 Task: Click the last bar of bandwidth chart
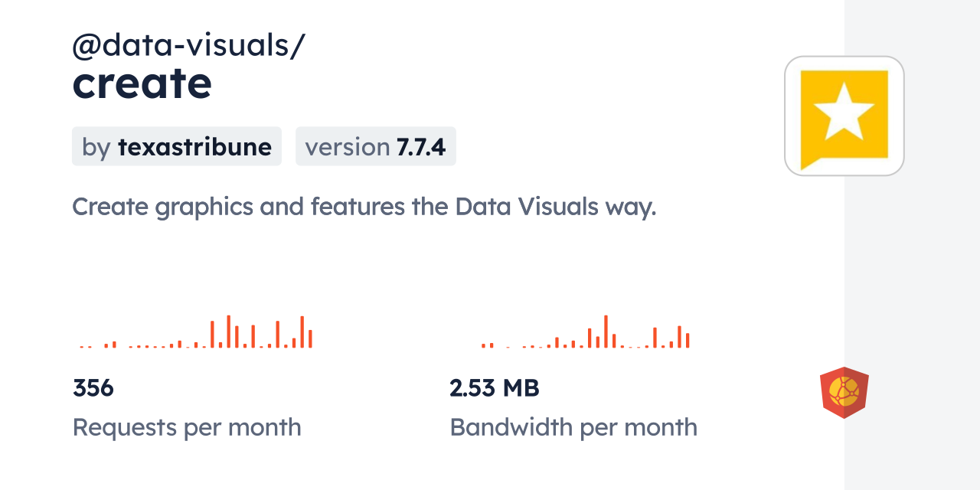(688, 341)
